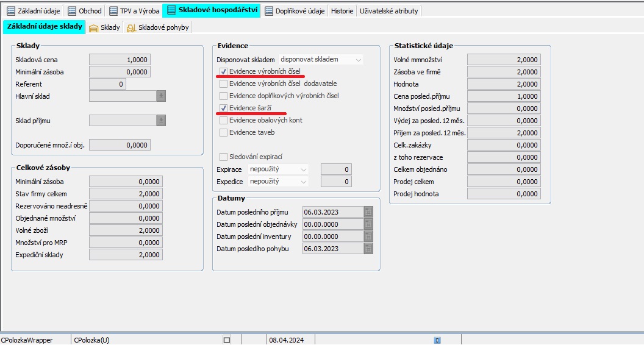Click calendar icon beside Datum poslední inventury
The height and width of the screenshot is (345, 644).
(368, 237)
